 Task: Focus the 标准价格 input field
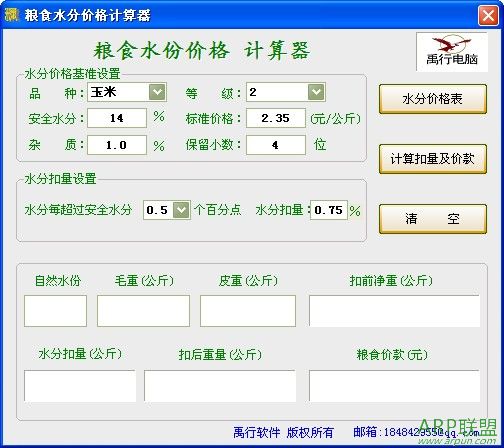click(x=276, y=118)
